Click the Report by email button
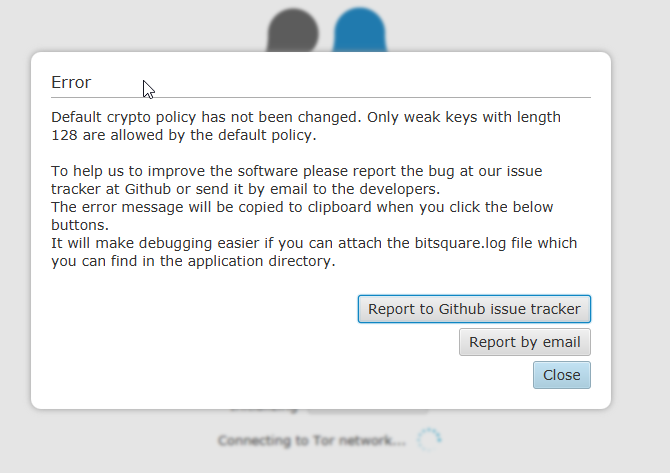The image size is (670, 473). click(525, 342)
